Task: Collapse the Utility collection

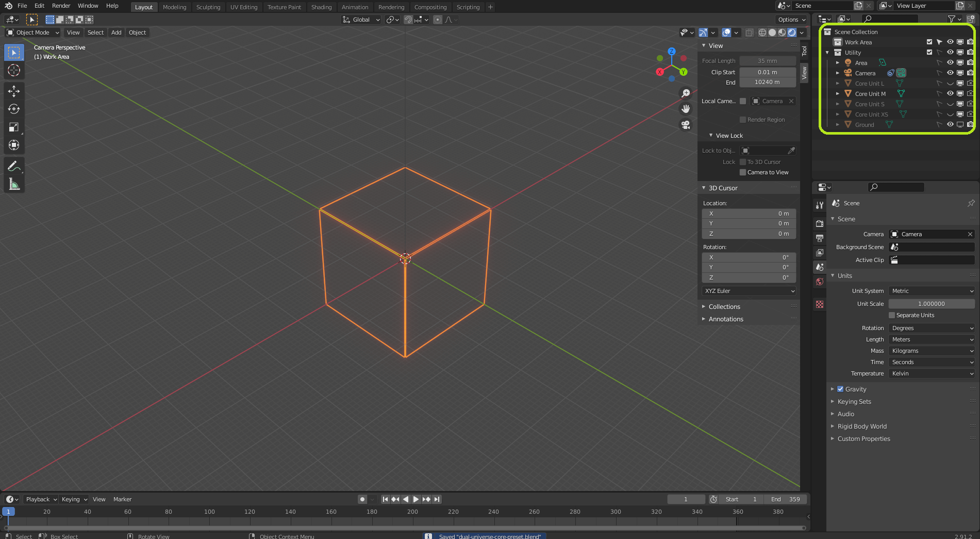Action: pyautogui.click(x=827, y=52)
